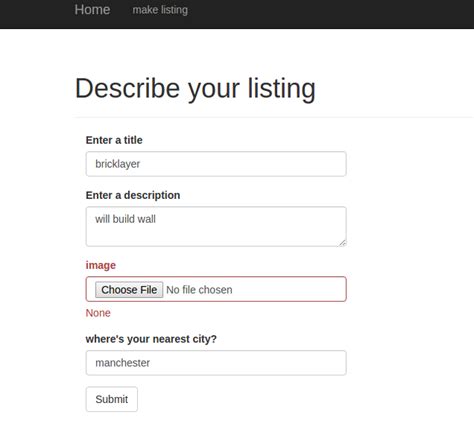Click the Enter a description label
The width and height of the screenshot is (474, 438).
click(133, 195)
